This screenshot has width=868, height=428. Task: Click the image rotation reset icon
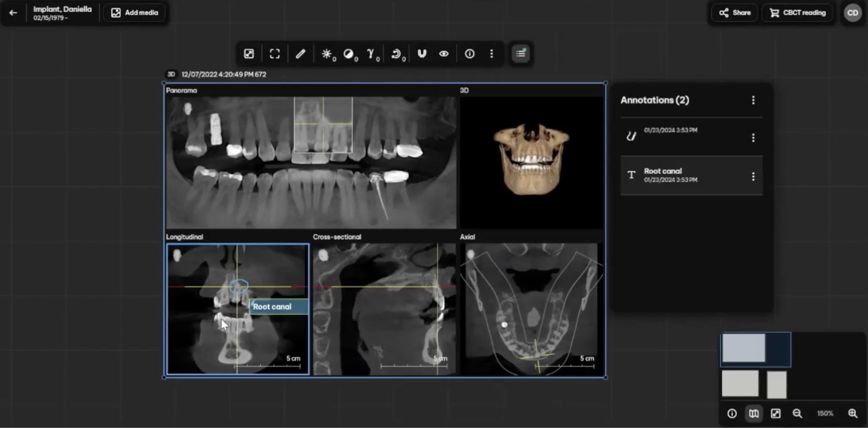click(x=396, y=53)
